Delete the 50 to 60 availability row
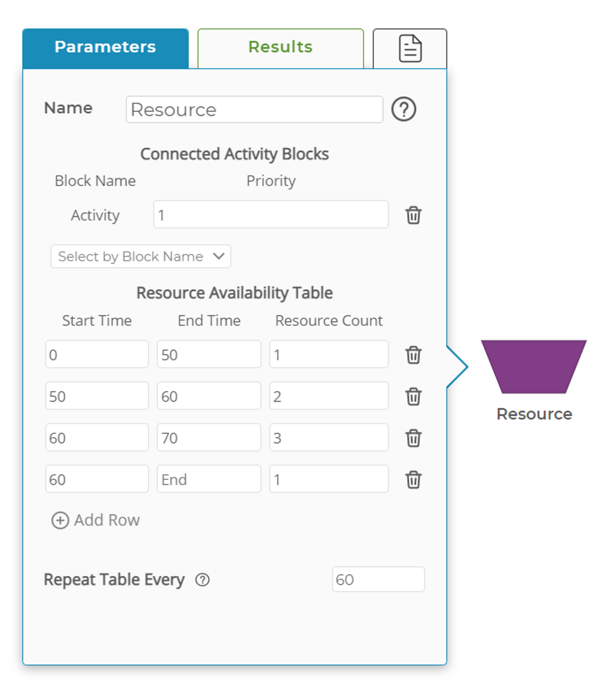The height and width of the screenshot is (683, 616). (x=413, y=396)
